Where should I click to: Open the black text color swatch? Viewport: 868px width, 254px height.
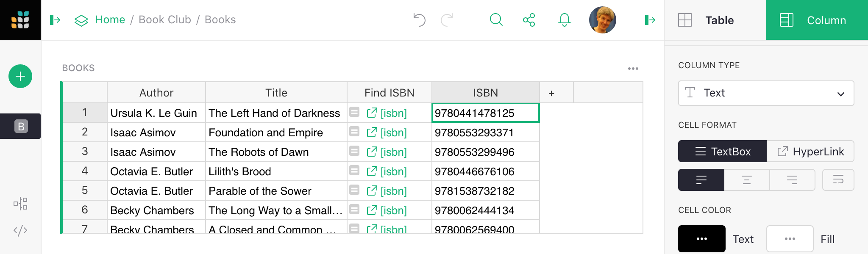point(701,239)
